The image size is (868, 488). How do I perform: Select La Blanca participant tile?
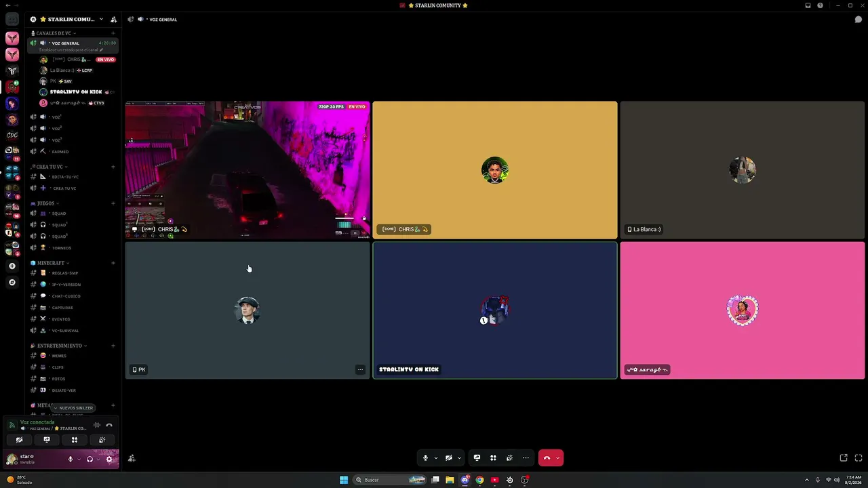743,170
